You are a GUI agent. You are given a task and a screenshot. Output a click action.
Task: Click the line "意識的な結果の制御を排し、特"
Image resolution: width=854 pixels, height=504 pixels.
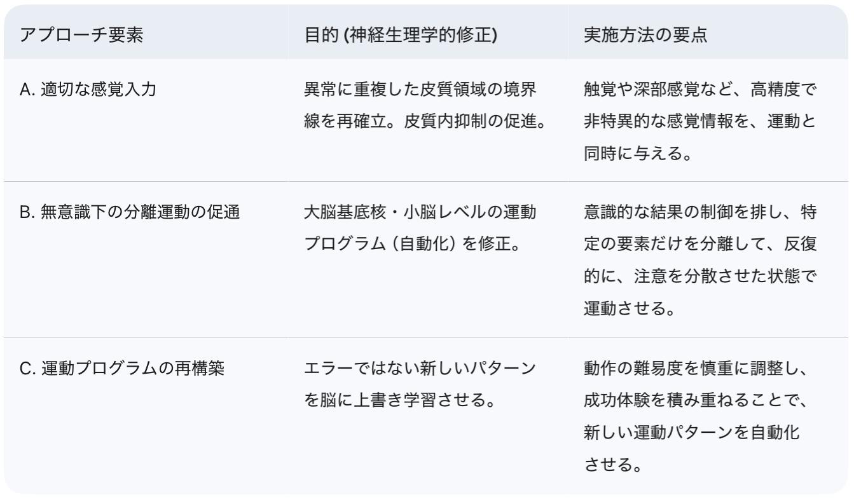coord(698,213)
